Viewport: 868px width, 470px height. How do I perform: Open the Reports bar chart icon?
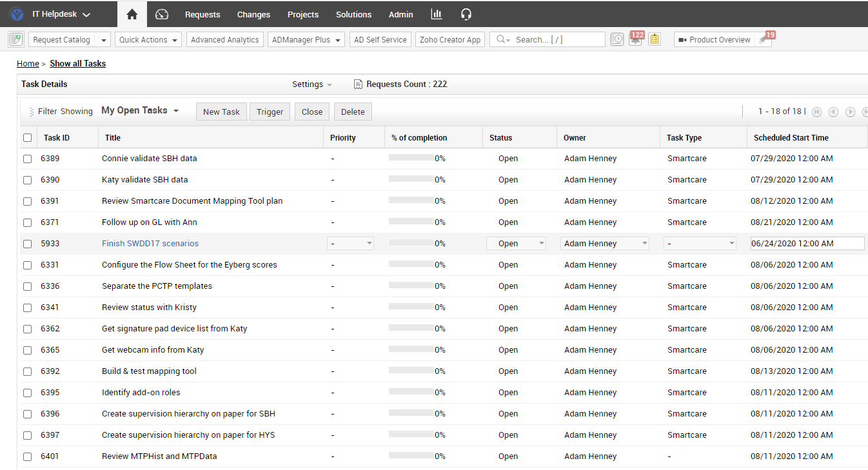(x=437, y=14)
